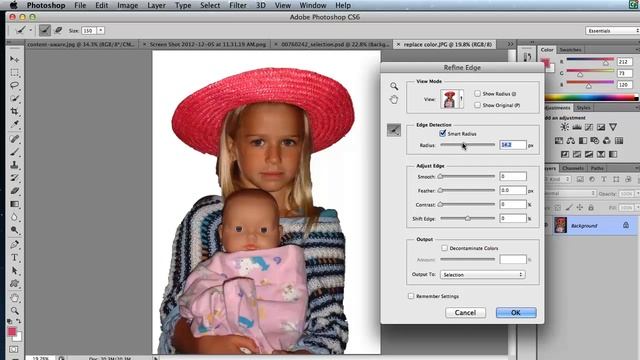Open the Filter menu
Screen dimensions: 640x360
238,5
